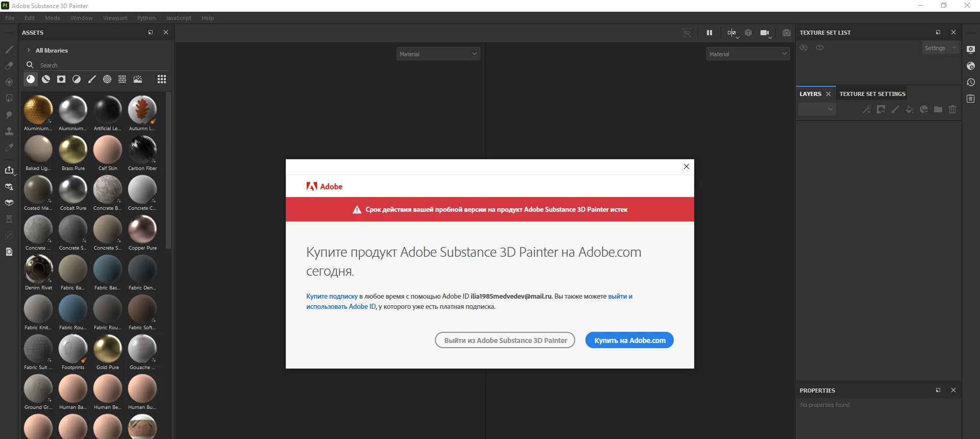Filter assets by Smart materials

(46, 79)
